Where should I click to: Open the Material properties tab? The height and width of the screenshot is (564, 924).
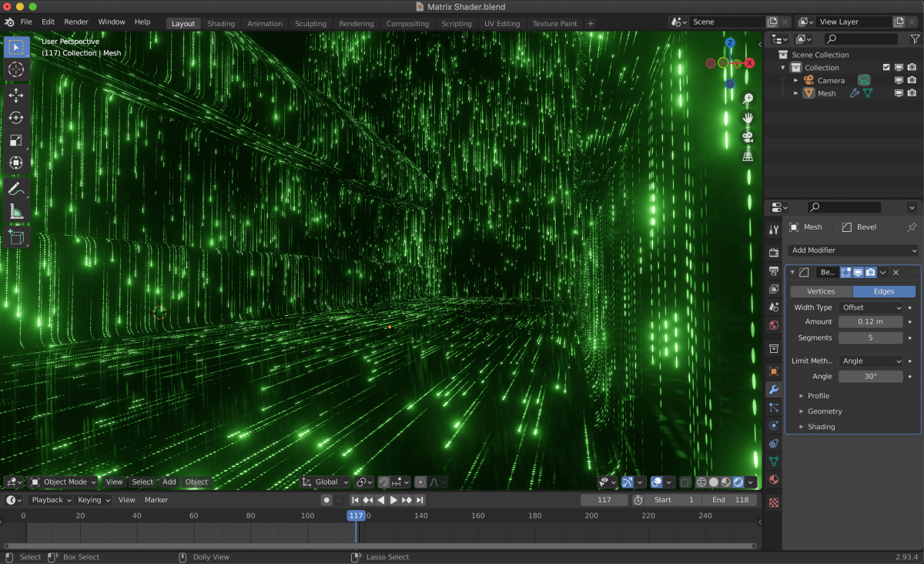point(774,479)
